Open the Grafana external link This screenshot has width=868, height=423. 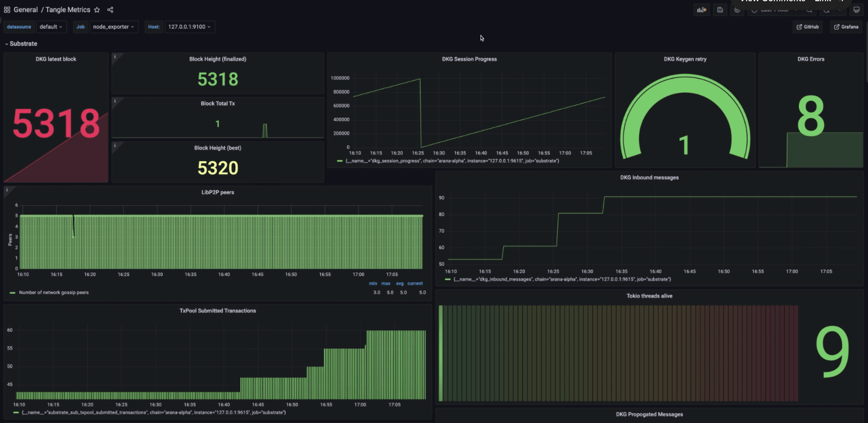(x=846, y=27)
